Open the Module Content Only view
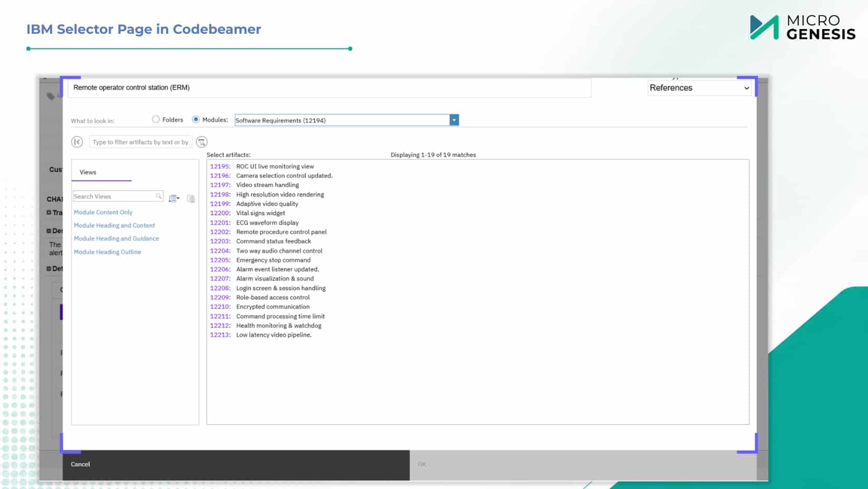The width and height of the screenshot is (868, 489). (x=103, y=212)
